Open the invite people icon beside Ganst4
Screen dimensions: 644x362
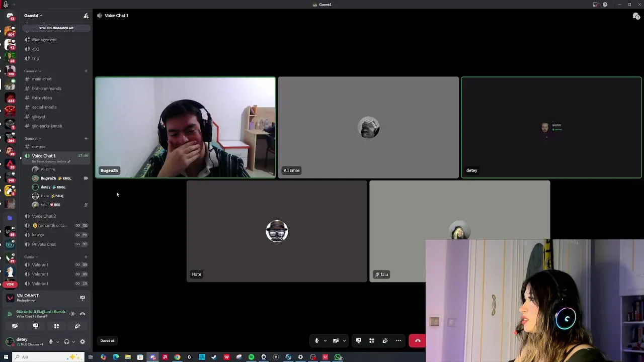pyautogui.click(x=86, y=16)
